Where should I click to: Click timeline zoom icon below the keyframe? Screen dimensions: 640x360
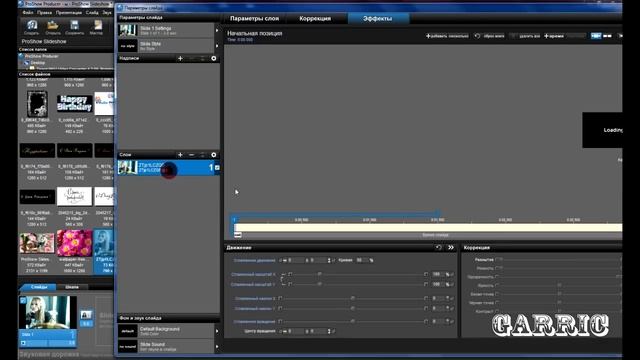click(238, 235)
